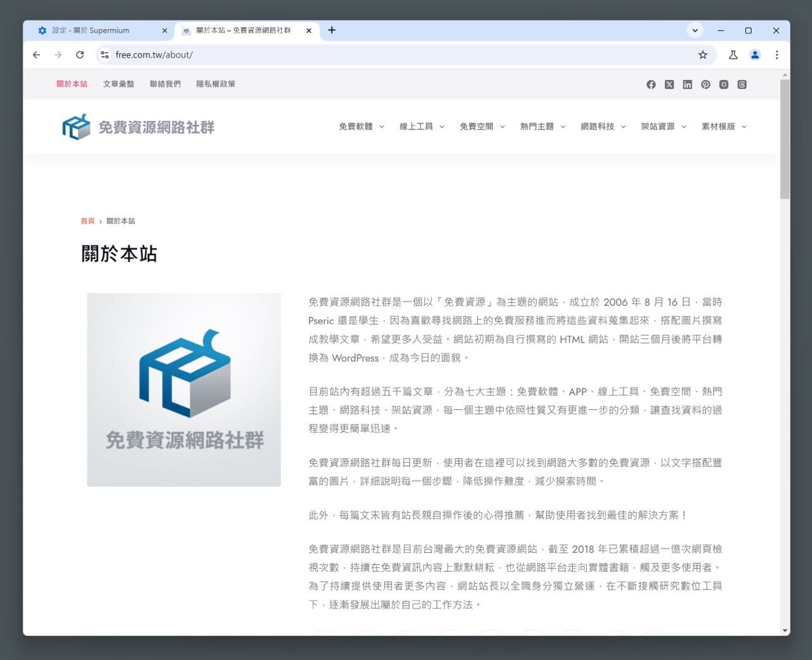This screenshot has width=812, height=660.
Task: Click the Pinterest social icon
Action: coord(705,84)
